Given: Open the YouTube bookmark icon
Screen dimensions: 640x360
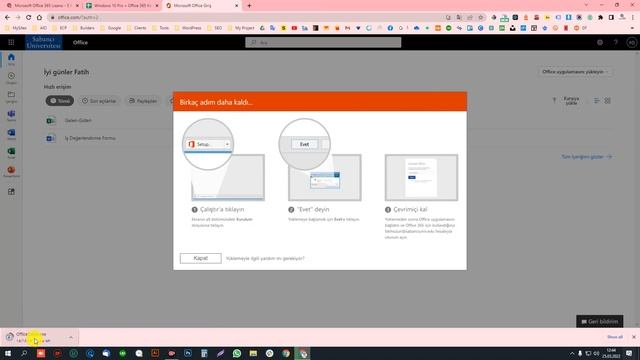Looking at the screenshot, I should pos(294,28).
